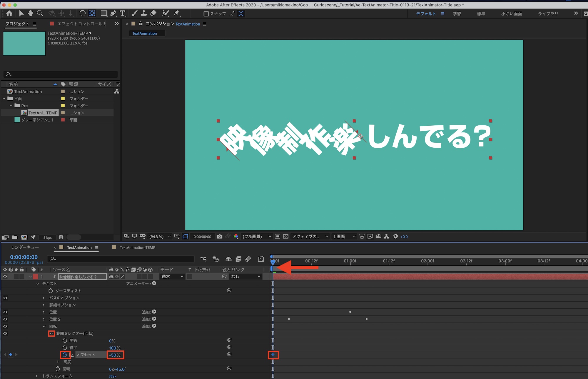
Task: Select the Hand tool
Action: (31, 14)
